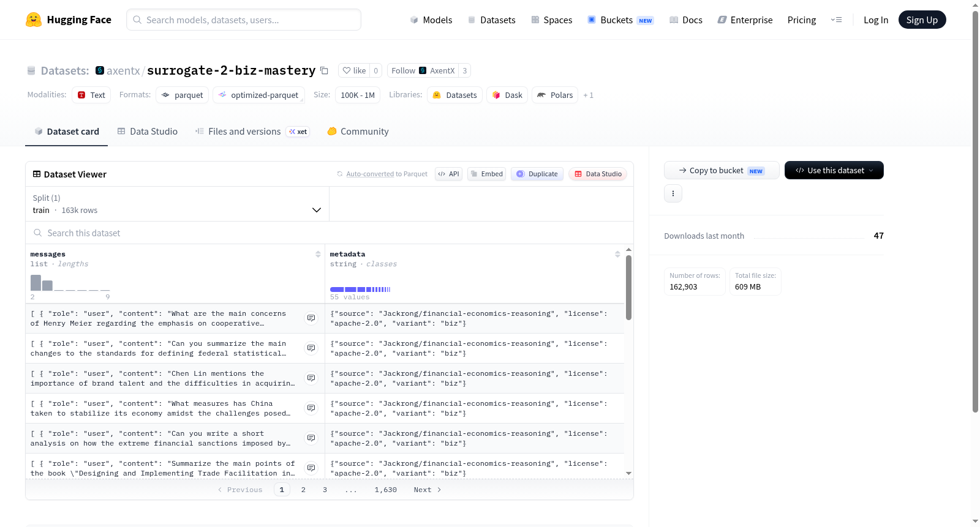Go to the Community tab
This screenshot has height=527, width=980.
358,132
